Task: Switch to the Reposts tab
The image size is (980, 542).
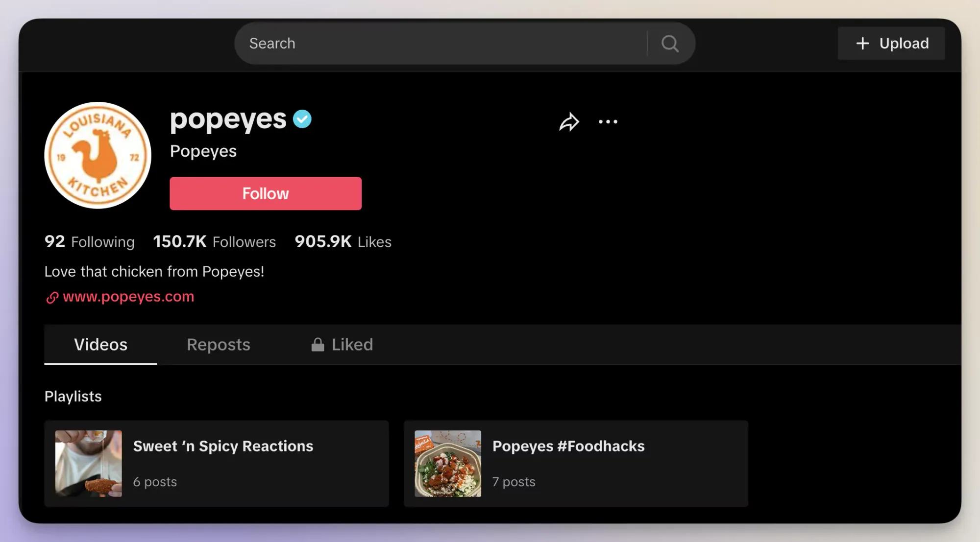Action: (x=219, y=345)
